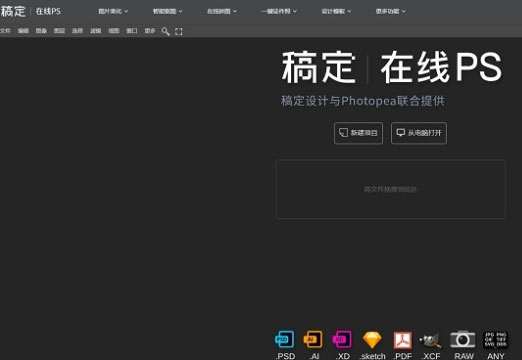The width and height of the screenshot is (522, 360).
Task: Click the file drop zone area
Action: point(390,189)
